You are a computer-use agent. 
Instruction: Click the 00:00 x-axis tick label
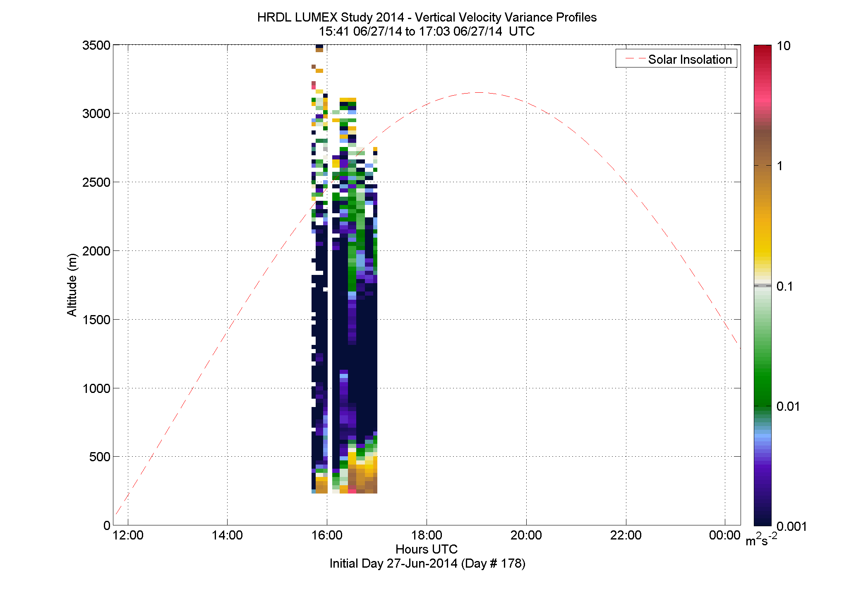tap(725, 535)
